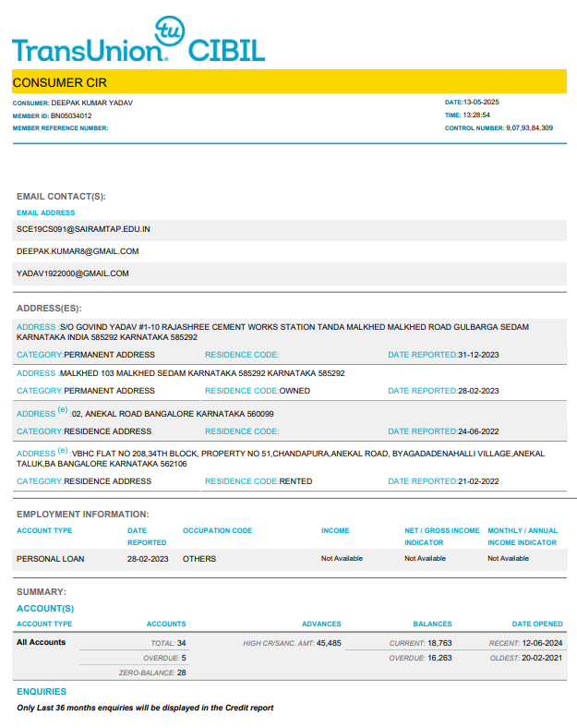The width and height of the screenshot is (577, 728).
Task: Select 02, ANEKAL ROAD BANGALORE address
Action: (x=173, y=414)
